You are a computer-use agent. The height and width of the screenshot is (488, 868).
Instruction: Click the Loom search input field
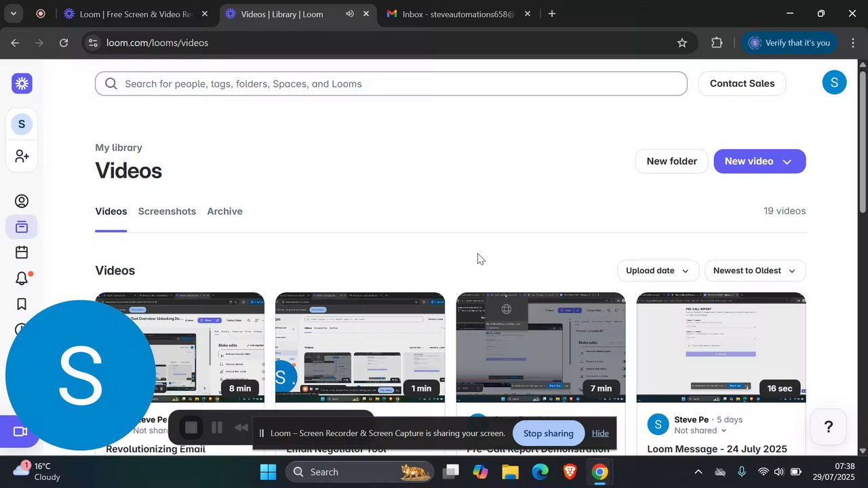point(391,83)
